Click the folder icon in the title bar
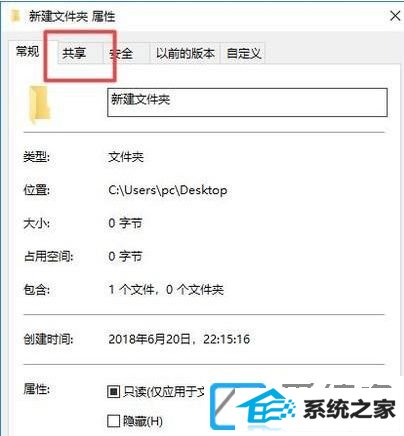 (x=15, y=16)
